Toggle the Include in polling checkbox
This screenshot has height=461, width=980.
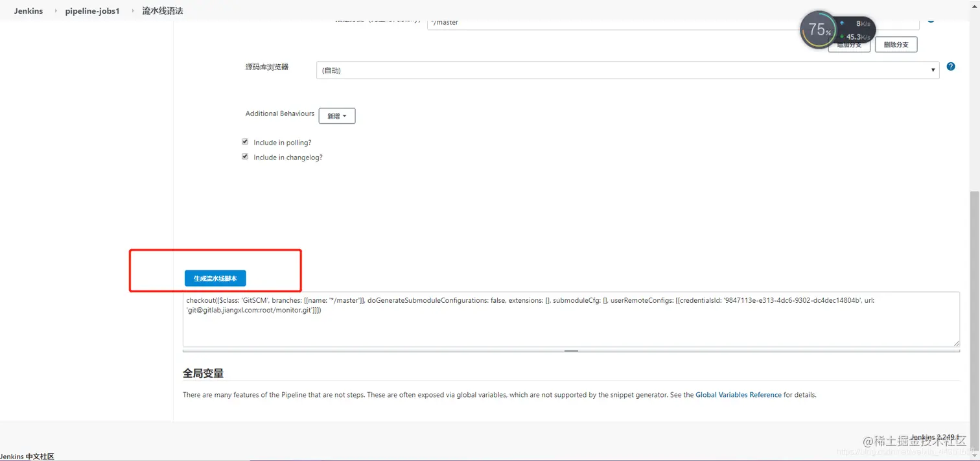(x=245, y=141)
